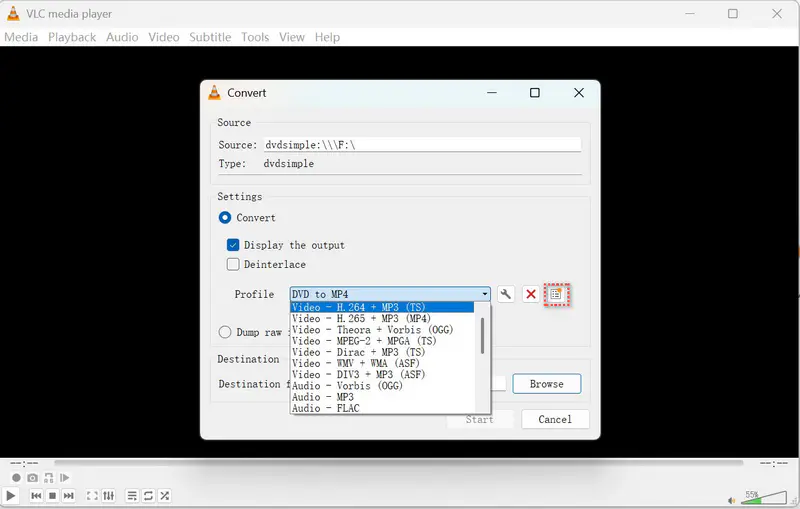800x509 pixels.
Task: Choose Video - DIV3 + MP3 (ASF) profile
Action: click(x=382, y=374)
